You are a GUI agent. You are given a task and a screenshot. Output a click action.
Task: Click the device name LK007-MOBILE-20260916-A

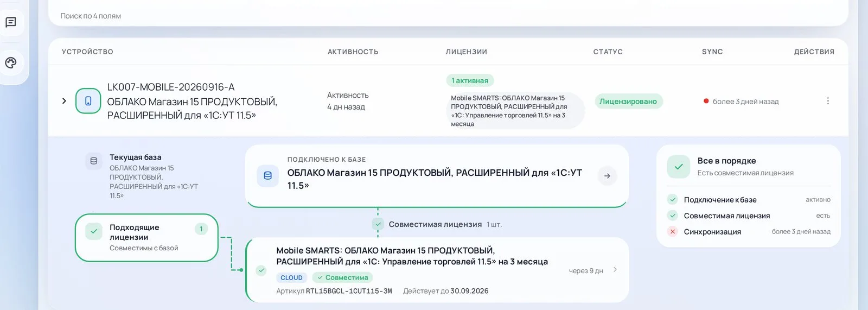(171, 87)
